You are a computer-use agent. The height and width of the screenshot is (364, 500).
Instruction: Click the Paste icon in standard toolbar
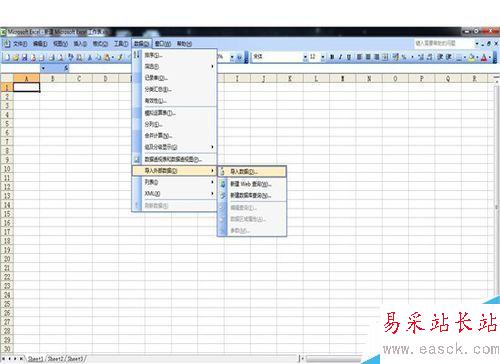click(107, 57)
